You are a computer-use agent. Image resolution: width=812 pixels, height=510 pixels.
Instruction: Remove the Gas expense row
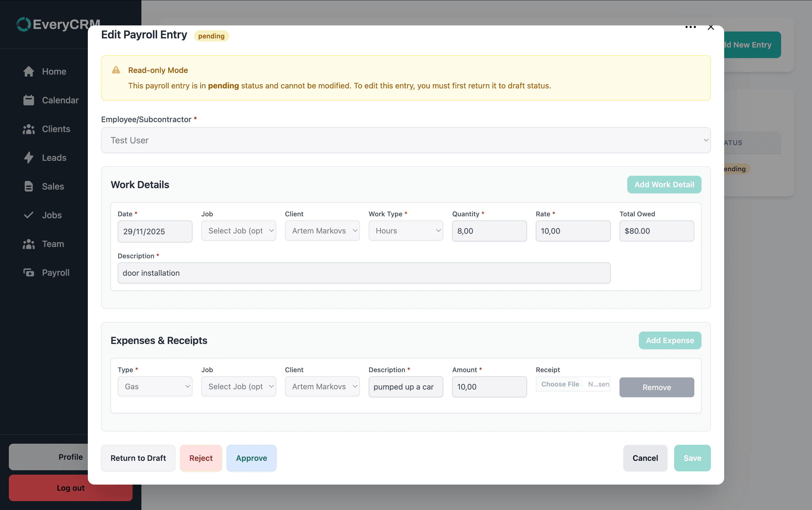657,387
